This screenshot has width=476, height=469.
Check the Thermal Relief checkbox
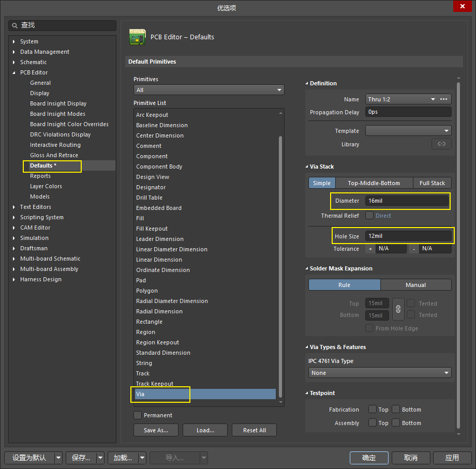(369, 216)
